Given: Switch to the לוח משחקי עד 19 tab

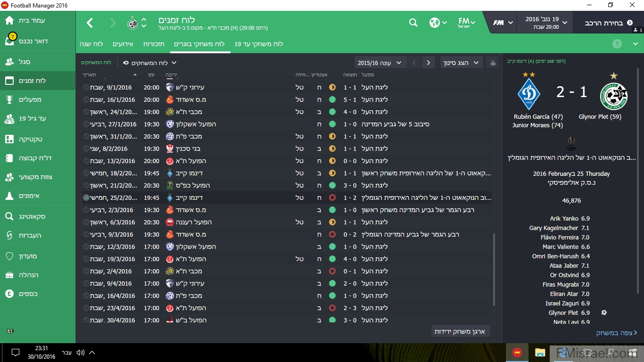Looking at the screenshot, I should click(259, 44).
